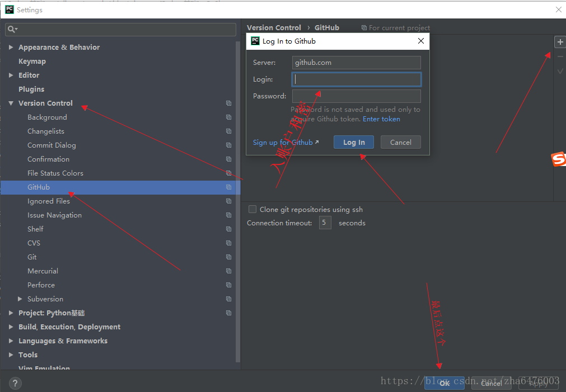Screen dimensions: 566x392
Task: Expand the Project: Python section
Action: click(11, 313)
